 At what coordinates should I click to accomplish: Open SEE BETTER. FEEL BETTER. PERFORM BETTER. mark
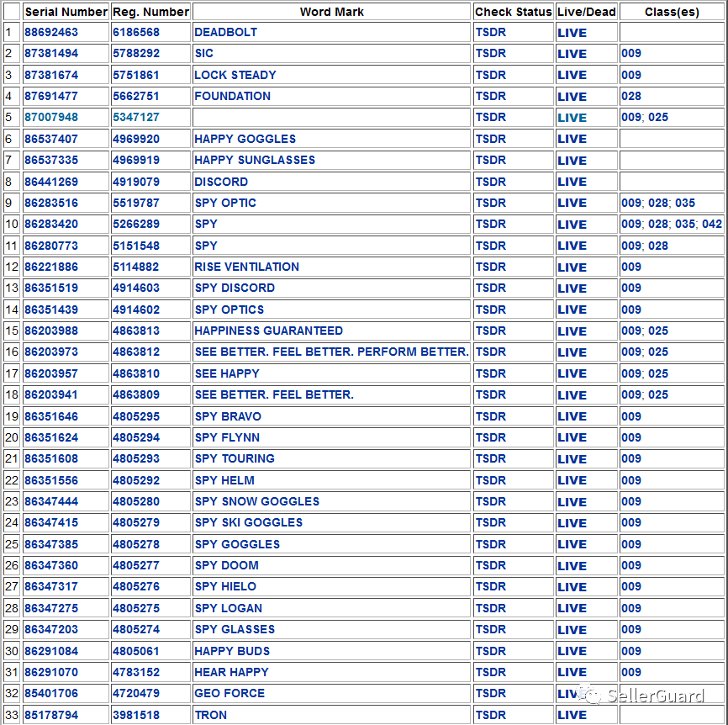(x=331, y=352)
